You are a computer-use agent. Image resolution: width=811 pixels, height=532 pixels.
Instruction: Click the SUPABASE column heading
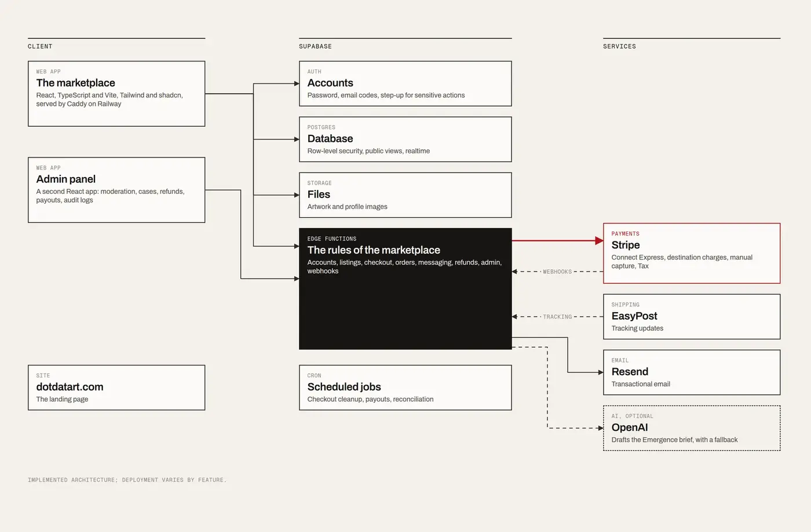click(x=315, y=46)
